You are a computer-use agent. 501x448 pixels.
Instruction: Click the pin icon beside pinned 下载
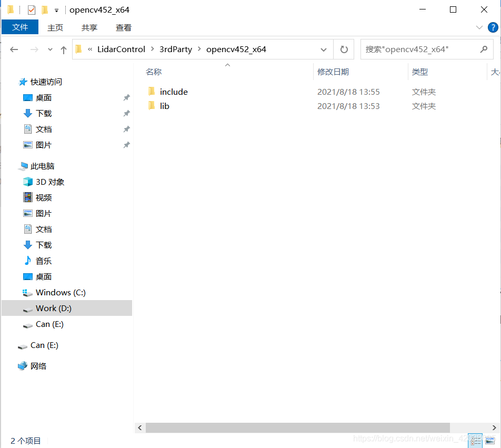(x=126, y=113)
